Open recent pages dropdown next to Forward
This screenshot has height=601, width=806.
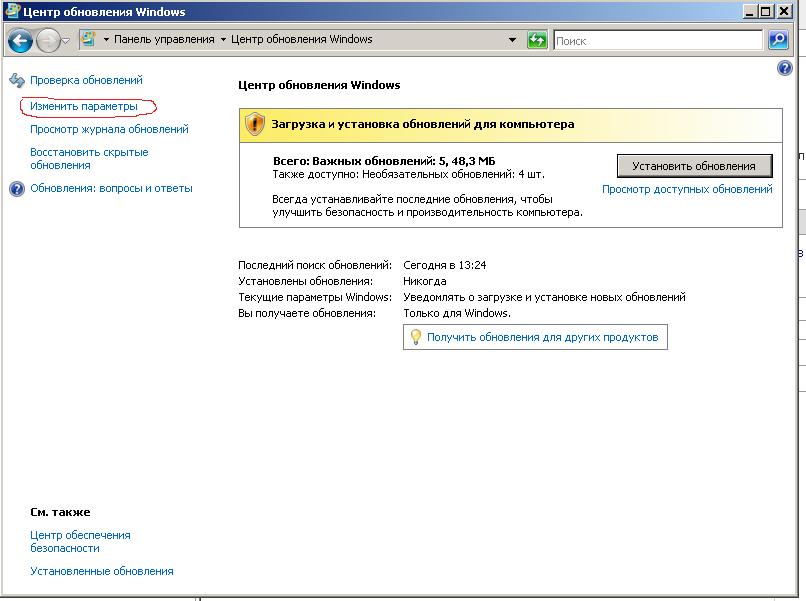pyautogui.click(x=65, y=41)
